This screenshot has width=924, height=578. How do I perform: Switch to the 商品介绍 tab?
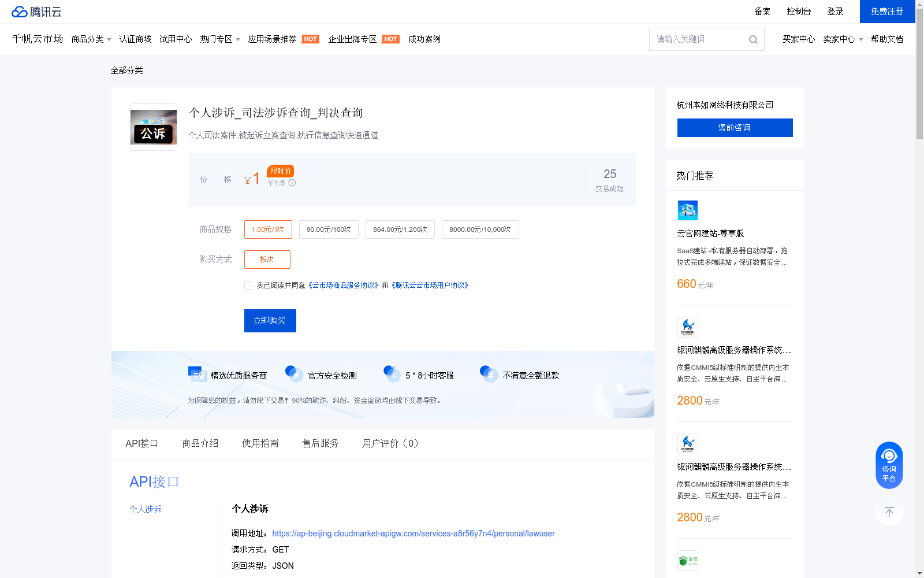(200, 443)
